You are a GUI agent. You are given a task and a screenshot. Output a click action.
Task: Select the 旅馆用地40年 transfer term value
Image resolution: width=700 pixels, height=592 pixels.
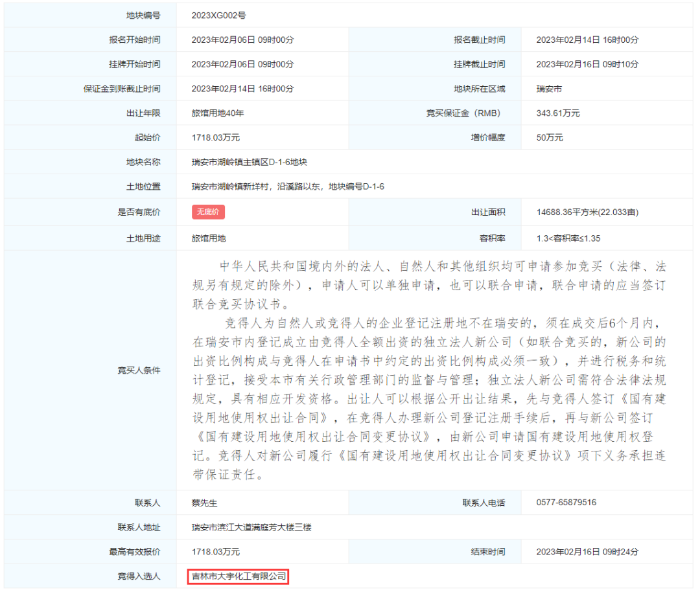click(218, 113)
